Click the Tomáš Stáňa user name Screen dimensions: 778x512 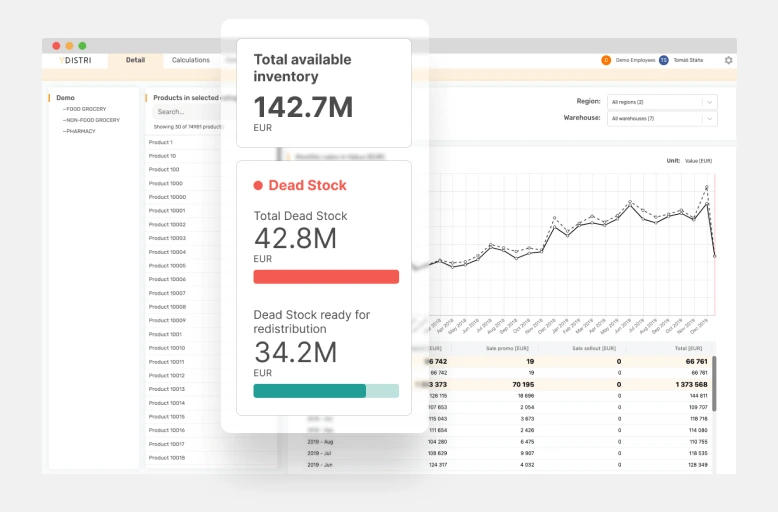(688, 61)
